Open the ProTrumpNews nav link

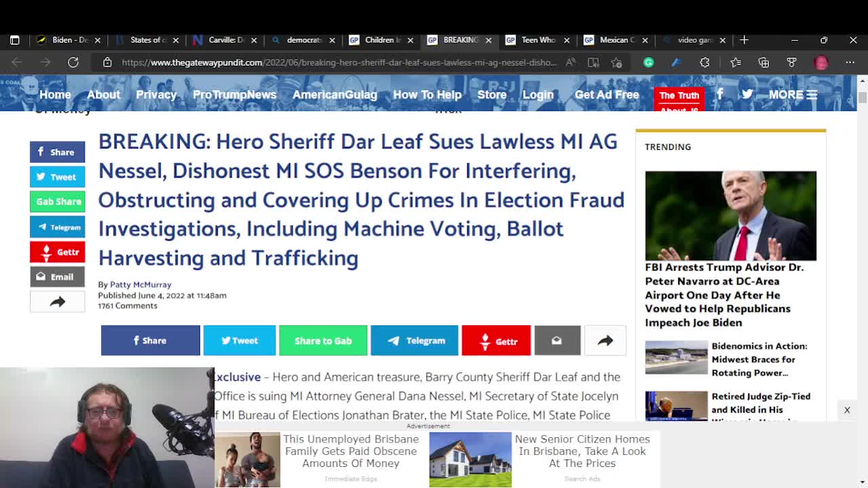235,95
